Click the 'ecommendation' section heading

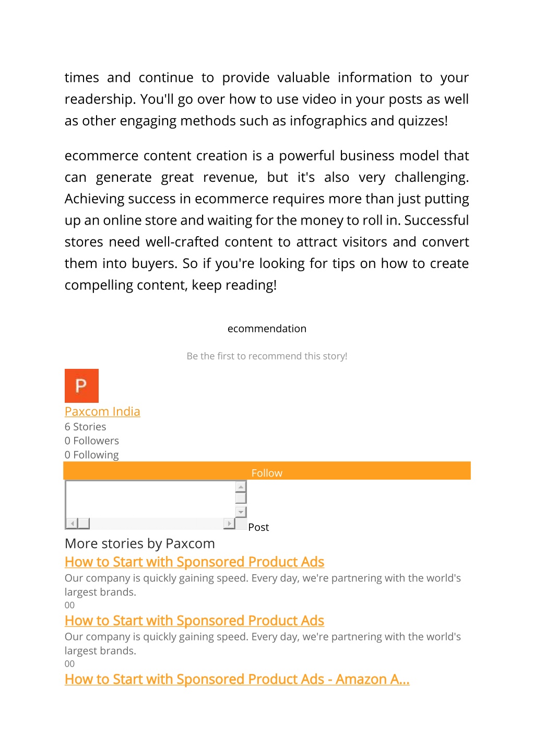click(x=267, y=329)
